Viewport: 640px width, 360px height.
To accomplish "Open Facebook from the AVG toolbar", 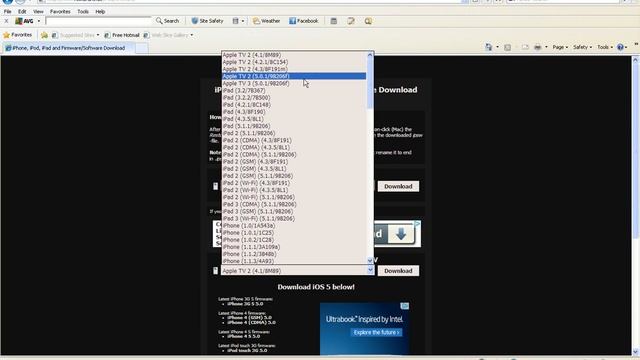I will 304,21.
